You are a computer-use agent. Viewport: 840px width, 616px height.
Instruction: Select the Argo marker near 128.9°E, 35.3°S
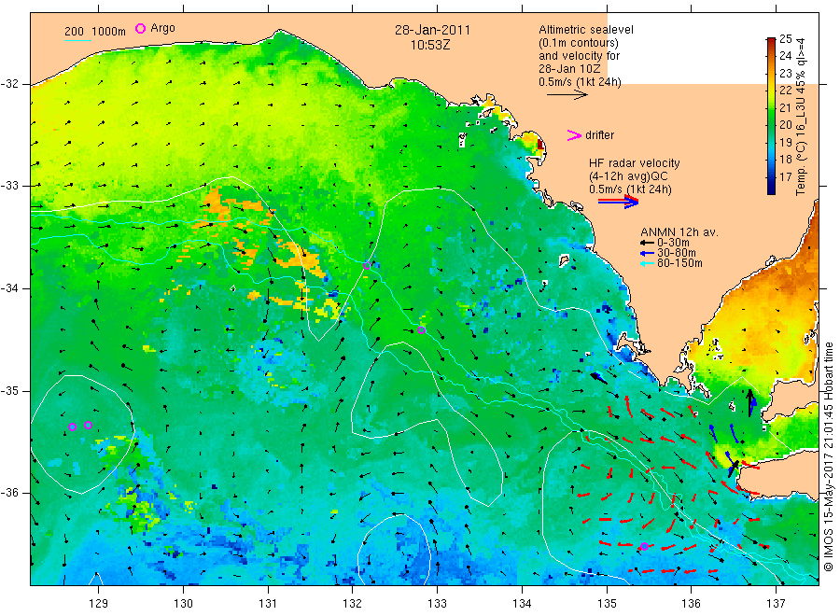[89, 425]
